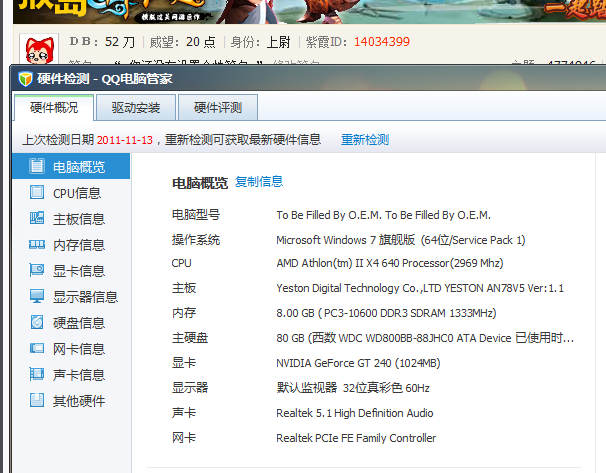Click the 电脑概览 heading in content pane
Image resolution: width=606 pixels, height=473 pixels.
pos(200,183)
